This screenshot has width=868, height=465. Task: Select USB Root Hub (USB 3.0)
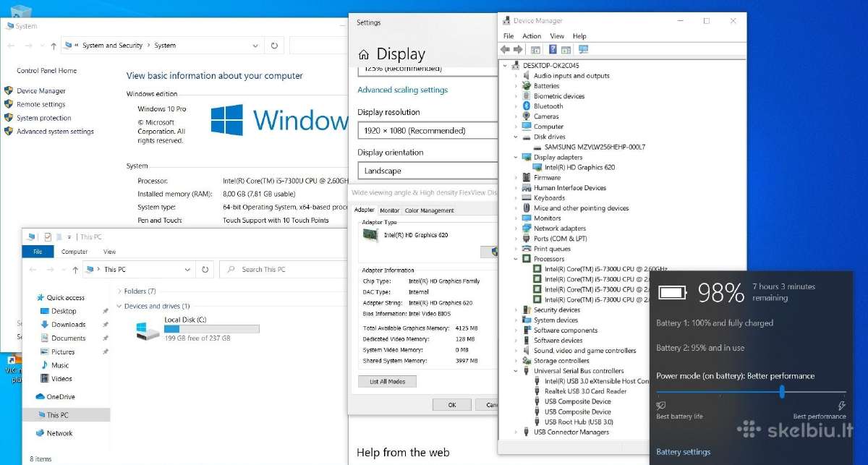pyautogui.click(x=579, y=422)
